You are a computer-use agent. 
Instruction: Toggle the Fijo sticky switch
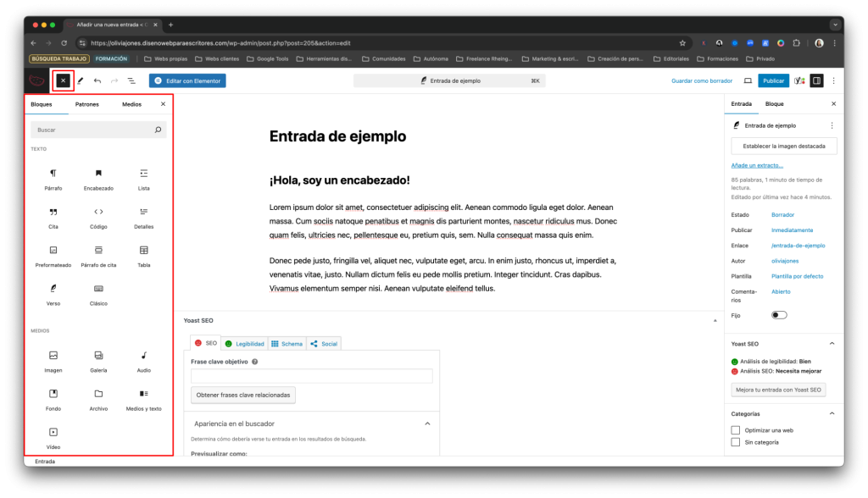click(778, 315)
